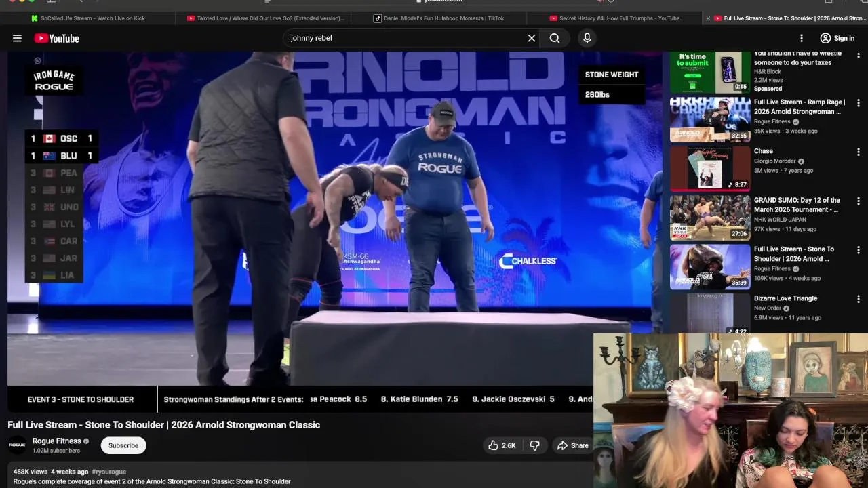Close the Full Live Stream tab
The width and height of the screenshot is (868, 488).
708,18
